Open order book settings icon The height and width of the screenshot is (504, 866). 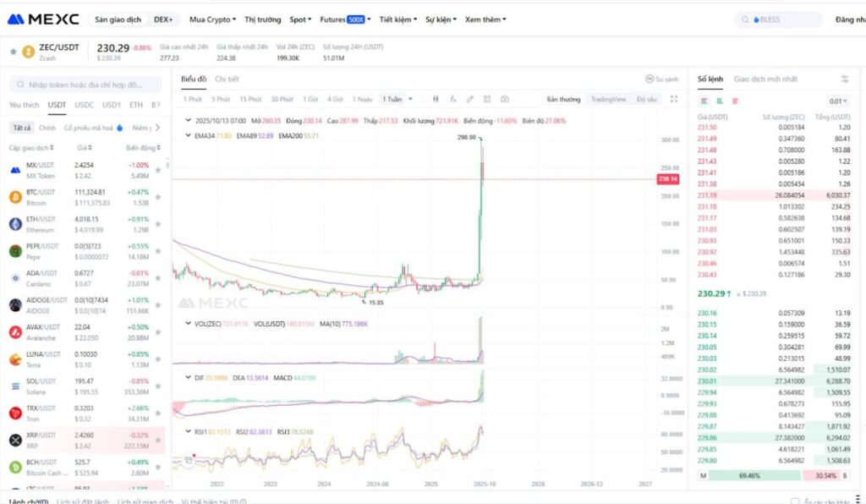(x=844, y=79)
